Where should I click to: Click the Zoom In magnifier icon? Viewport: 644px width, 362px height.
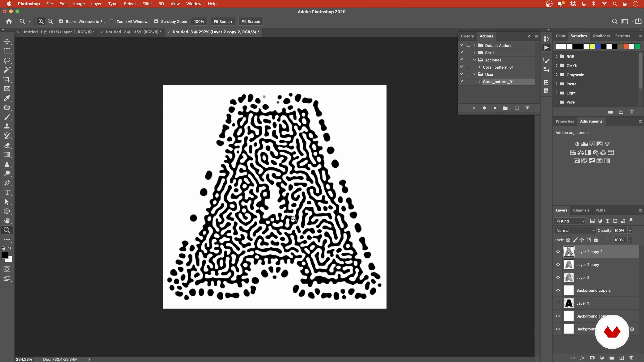tap(41, 21)
